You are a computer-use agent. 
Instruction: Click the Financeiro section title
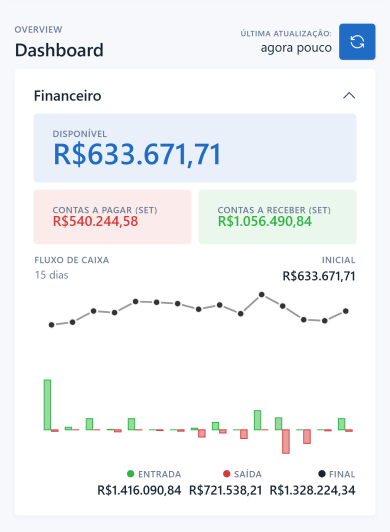click(68, 96)
